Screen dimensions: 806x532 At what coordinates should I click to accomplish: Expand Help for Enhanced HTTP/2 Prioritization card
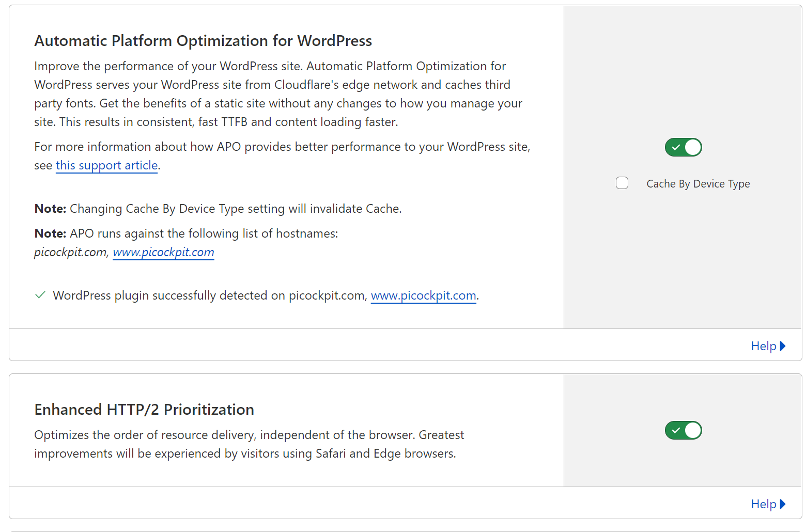(x=768, y=504)
